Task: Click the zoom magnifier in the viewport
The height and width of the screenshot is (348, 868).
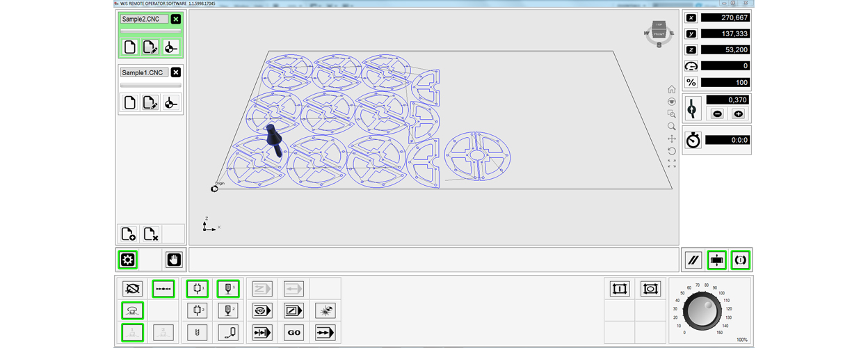Action: click(x=671, y=127)
